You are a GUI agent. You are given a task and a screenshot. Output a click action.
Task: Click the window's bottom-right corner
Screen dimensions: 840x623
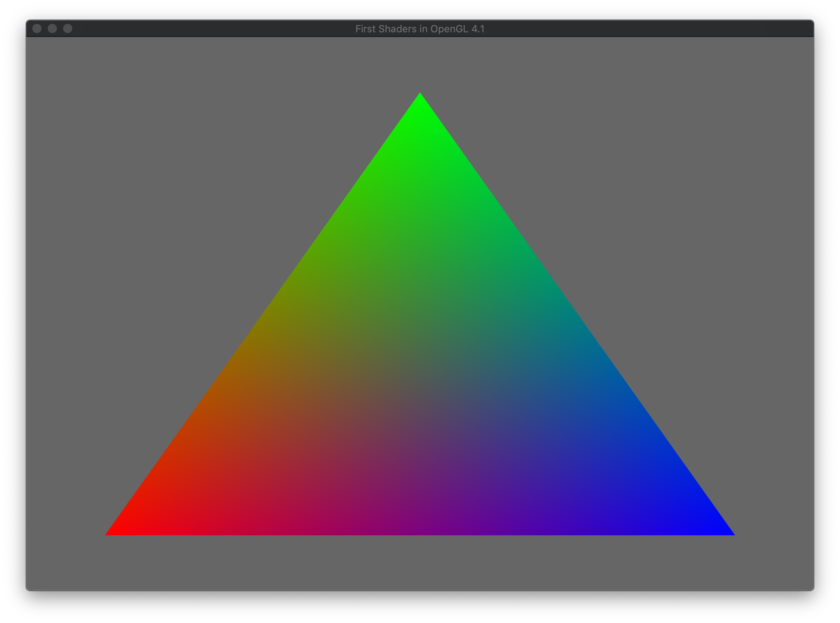[812, 589]
